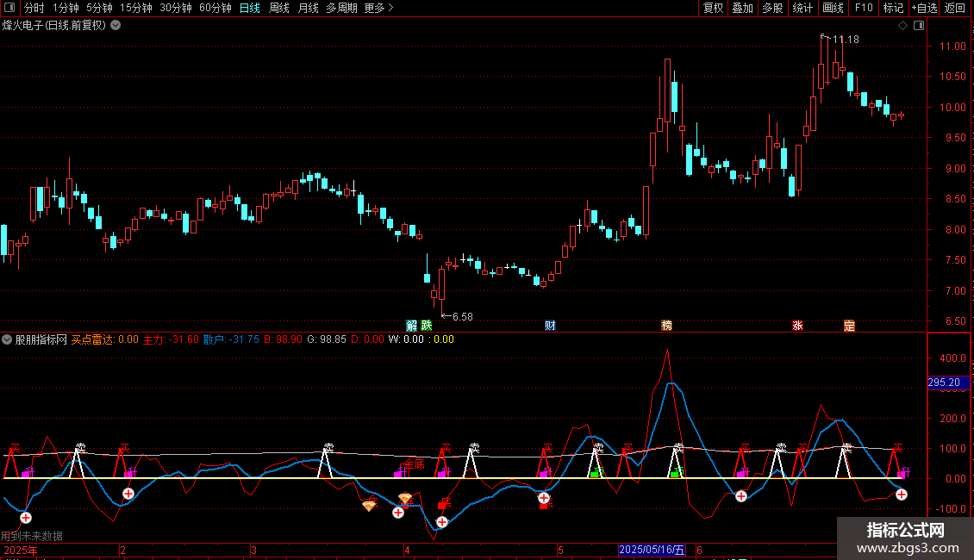Switch to the 分时 intraday view

[34, 8]
